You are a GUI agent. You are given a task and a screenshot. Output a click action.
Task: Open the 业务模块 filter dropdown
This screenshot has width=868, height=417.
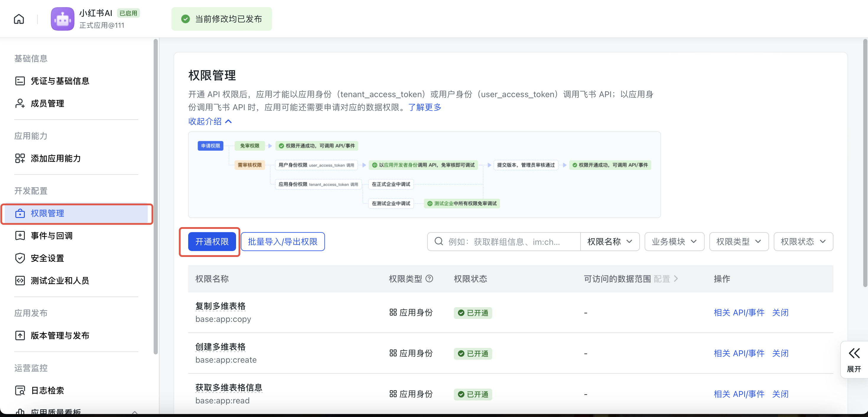[674, 242]
